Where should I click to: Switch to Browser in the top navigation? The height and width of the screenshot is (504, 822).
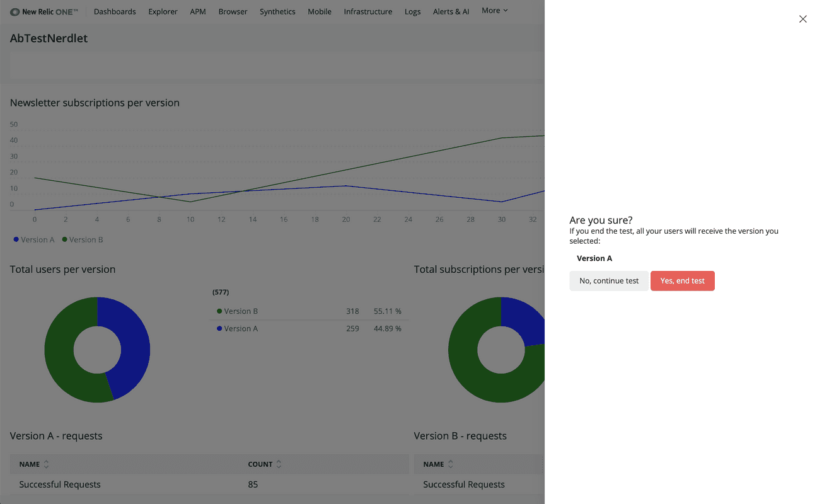click(x=233, y=11)
